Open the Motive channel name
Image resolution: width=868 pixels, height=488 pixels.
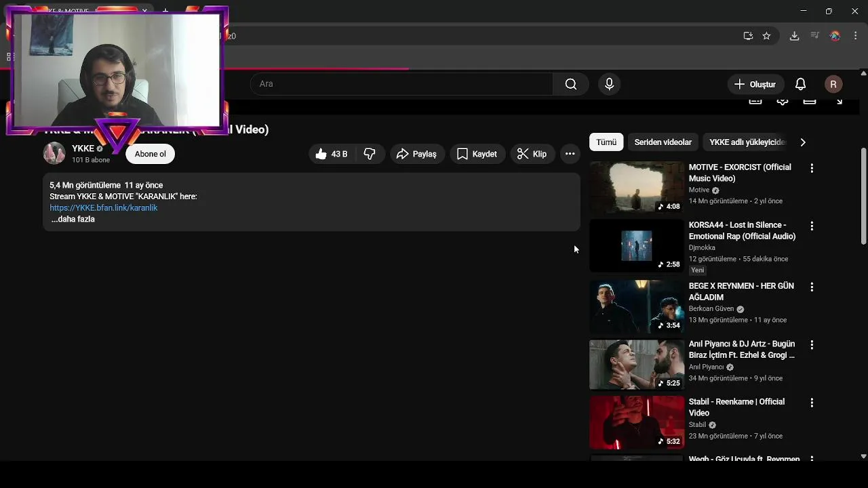698,190
